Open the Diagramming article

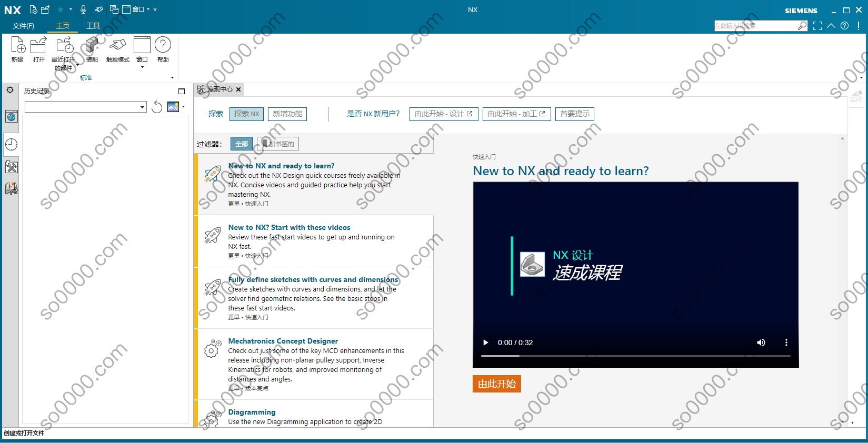[314, 414]
